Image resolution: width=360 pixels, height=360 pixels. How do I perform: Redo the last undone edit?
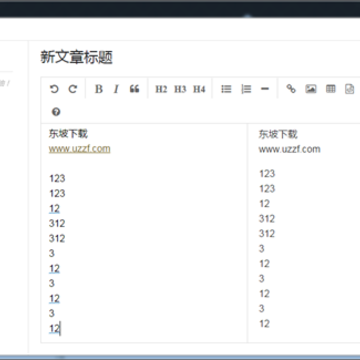coord(73,89)
